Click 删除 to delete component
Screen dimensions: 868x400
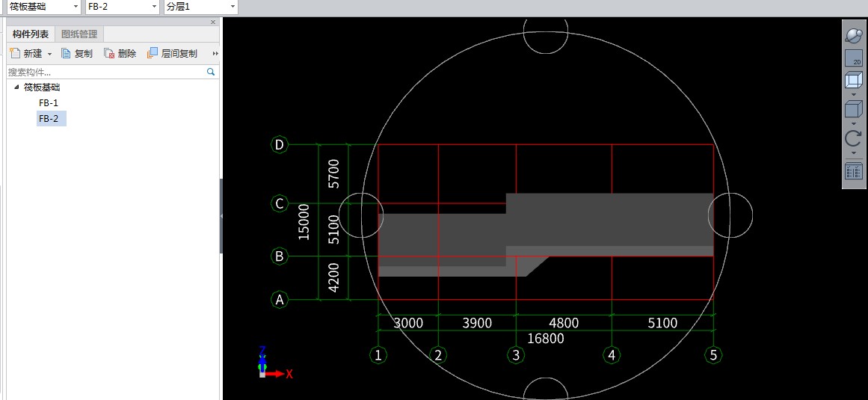point(120,54)
